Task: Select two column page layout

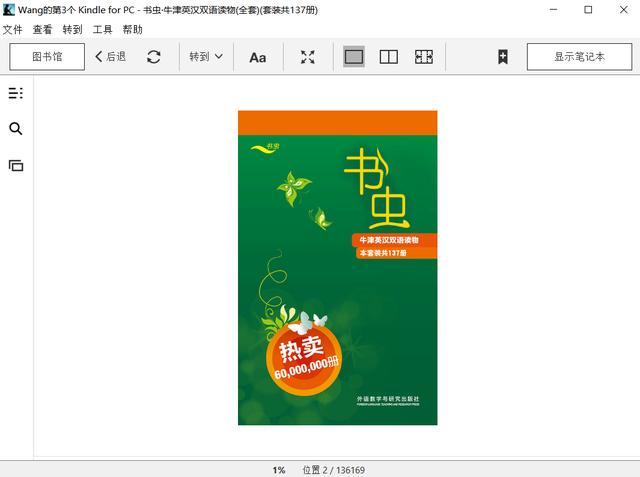Action: (389, 57)
